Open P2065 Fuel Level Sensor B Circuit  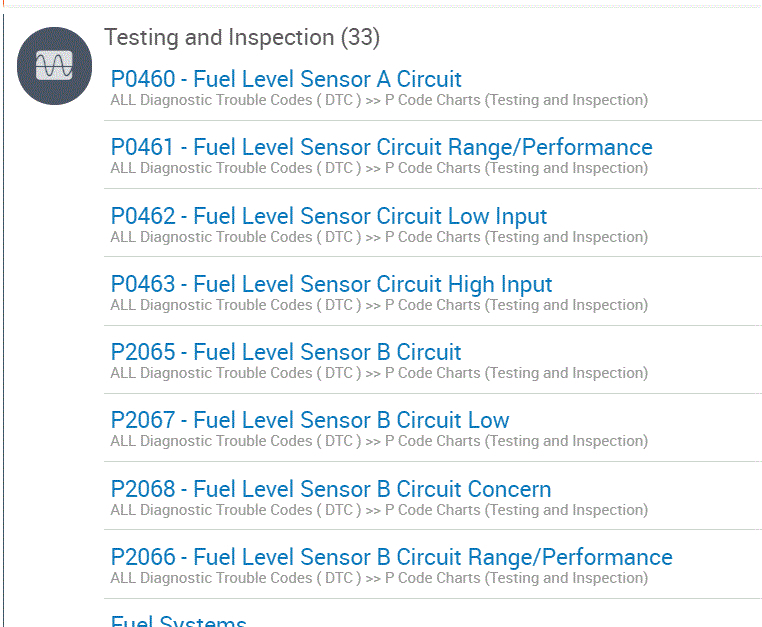pyautogui.click(x=286, y=352)
